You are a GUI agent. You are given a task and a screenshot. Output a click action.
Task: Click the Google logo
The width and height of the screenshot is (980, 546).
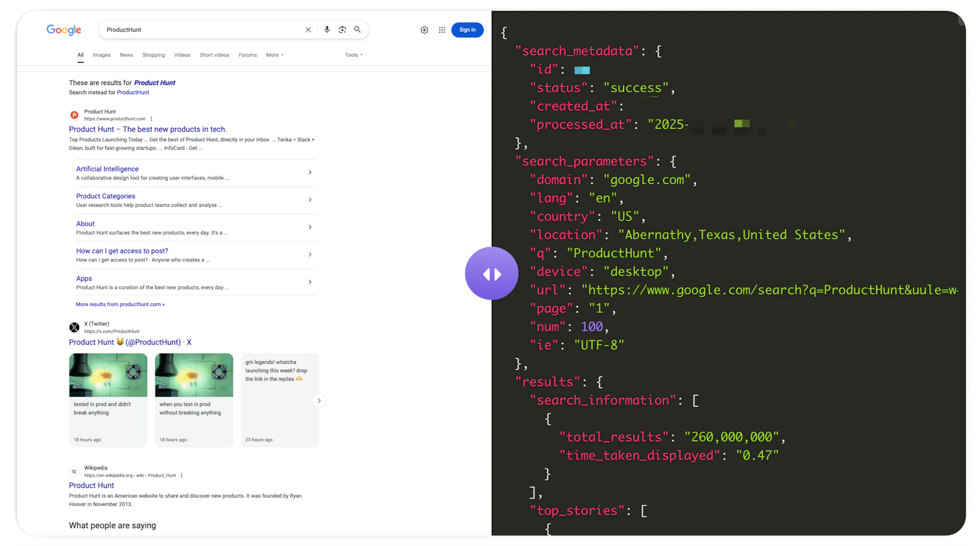coord(64,30)
